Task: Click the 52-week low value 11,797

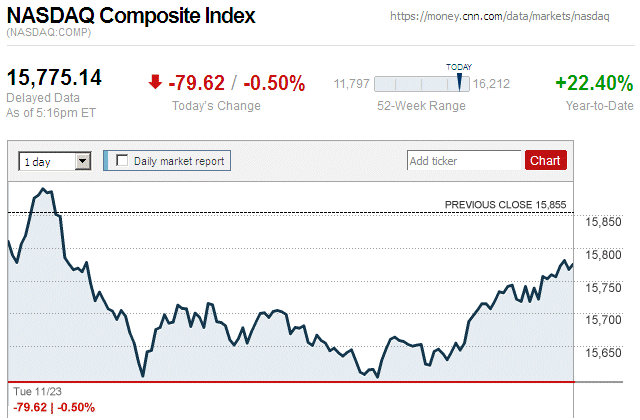Action: point(351,83)
